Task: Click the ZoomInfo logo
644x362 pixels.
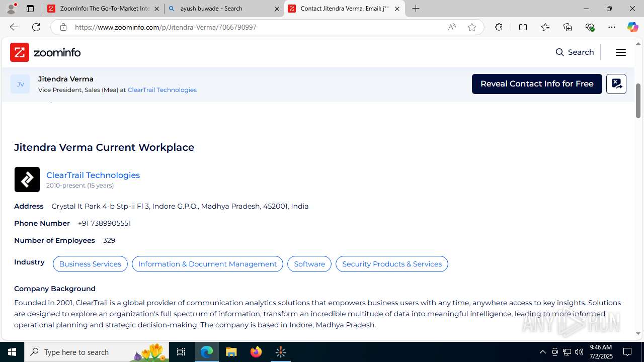Action: pyautogui.click(x=45, y=52)
